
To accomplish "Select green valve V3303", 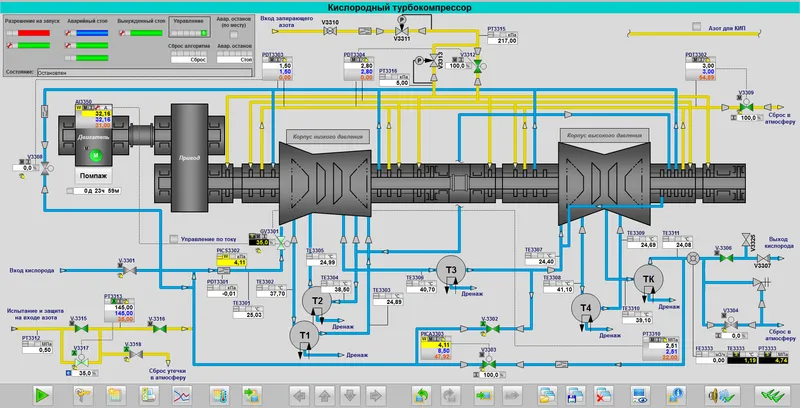I will [x=489, y=365].
